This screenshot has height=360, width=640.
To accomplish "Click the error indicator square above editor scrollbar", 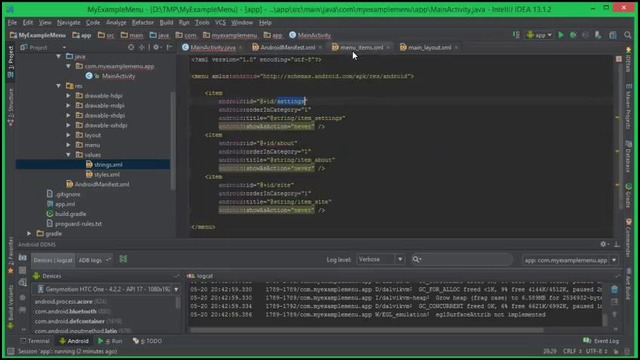I will 619,59.
